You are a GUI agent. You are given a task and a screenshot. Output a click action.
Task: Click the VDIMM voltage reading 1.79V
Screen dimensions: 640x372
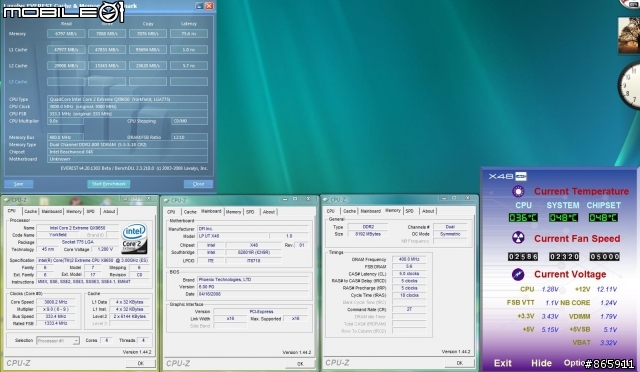tap(608, 316)
